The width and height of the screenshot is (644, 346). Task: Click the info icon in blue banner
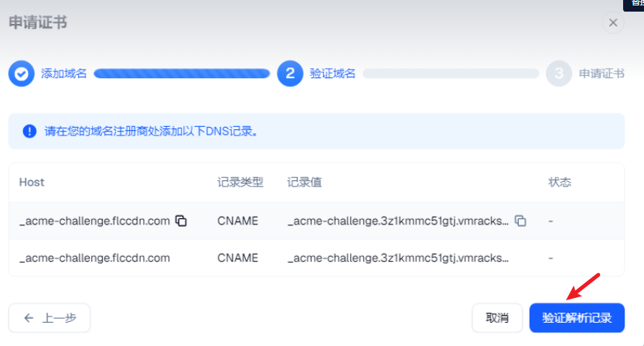pos(29,131)
